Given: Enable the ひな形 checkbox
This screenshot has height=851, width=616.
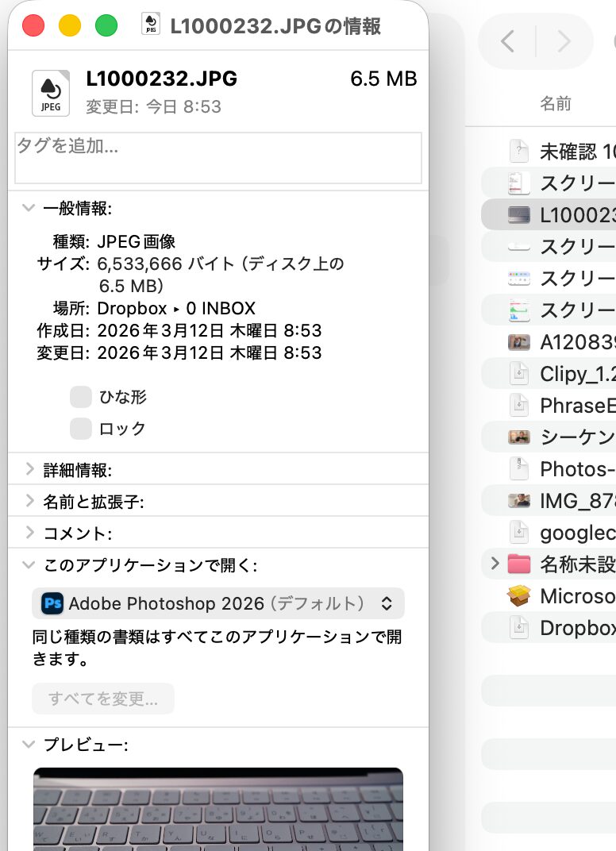Looking at the screenshot, I should point(81,398).
